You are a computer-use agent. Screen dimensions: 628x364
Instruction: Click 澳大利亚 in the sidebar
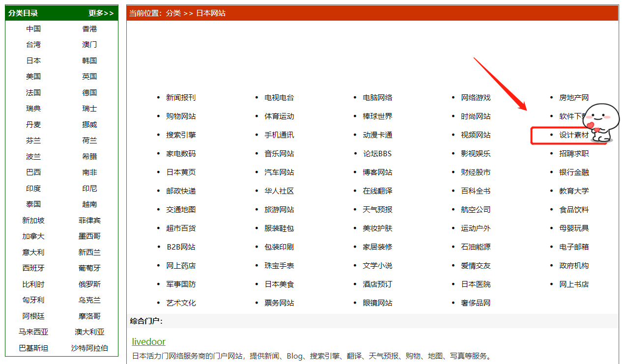point(89,332)
